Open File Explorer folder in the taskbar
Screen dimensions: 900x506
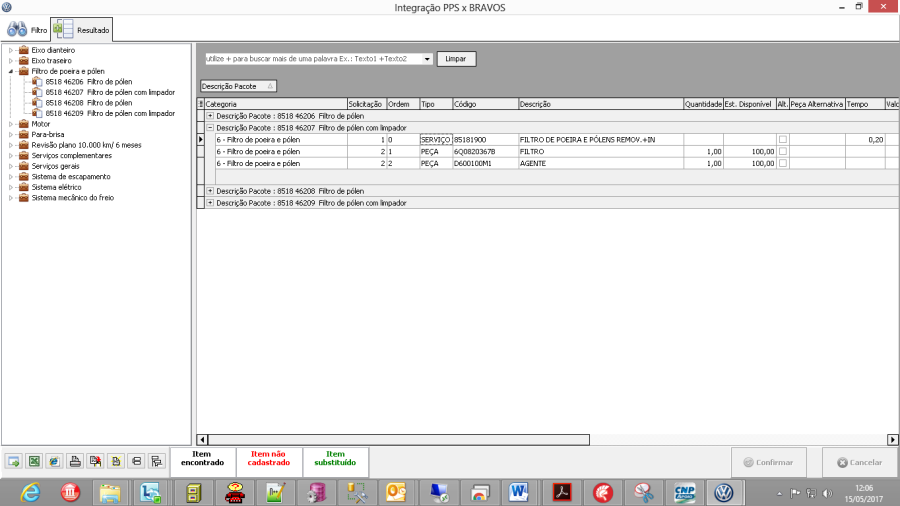(110, 493)
